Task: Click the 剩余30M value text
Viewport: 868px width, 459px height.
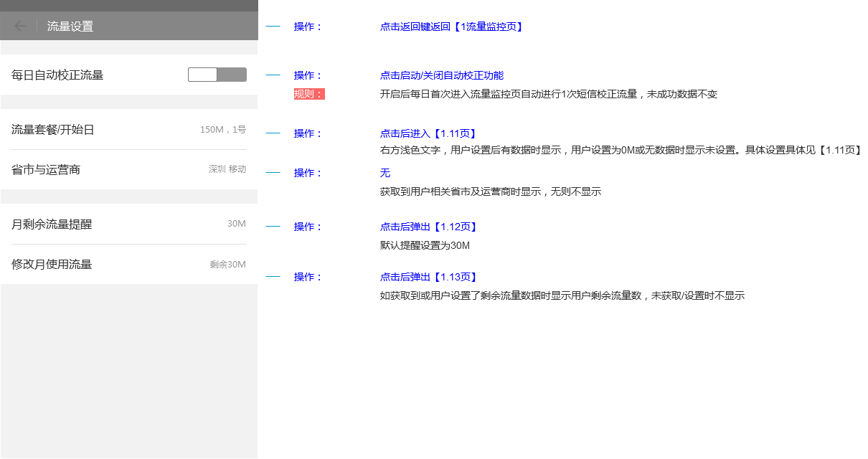Action: (228, 265)
